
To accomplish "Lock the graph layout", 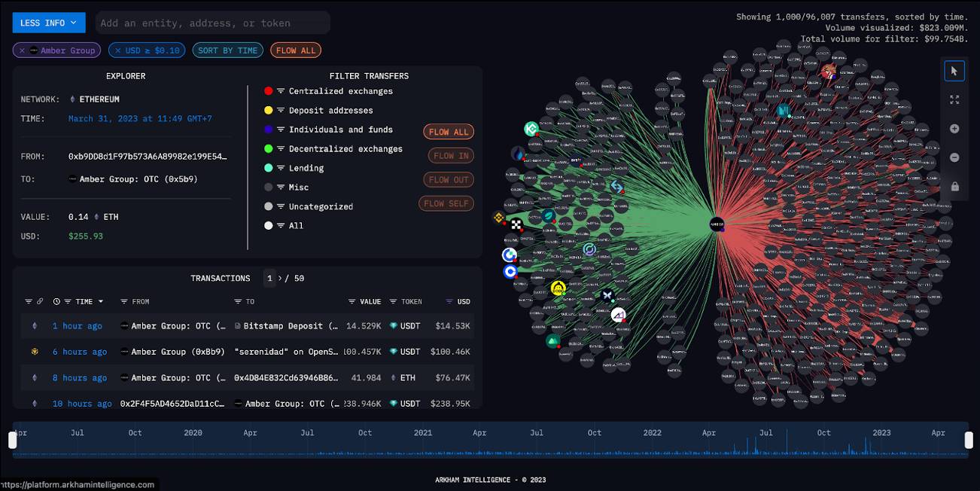I will click(954, 187).
